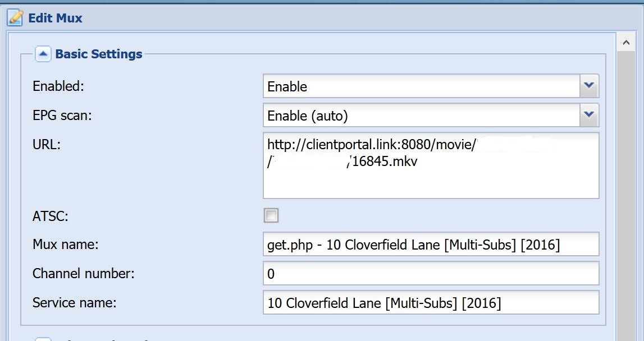Click the scrollbar up arrow
Screen dimensions: 644x341
(x=627, y=43)
